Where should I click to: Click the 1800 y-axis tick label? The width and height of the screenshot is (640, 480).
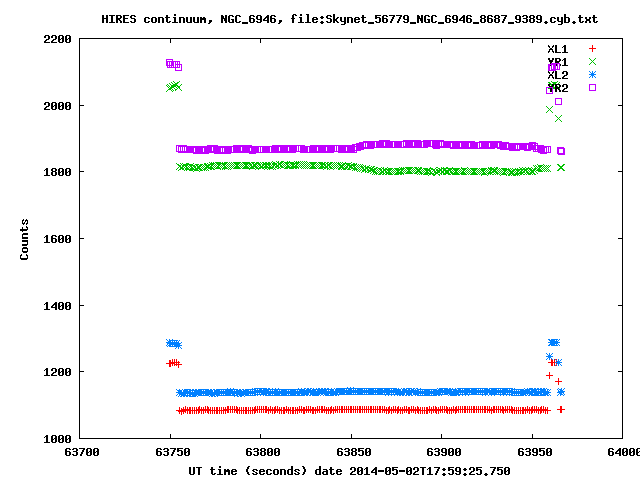coord(57,172)
